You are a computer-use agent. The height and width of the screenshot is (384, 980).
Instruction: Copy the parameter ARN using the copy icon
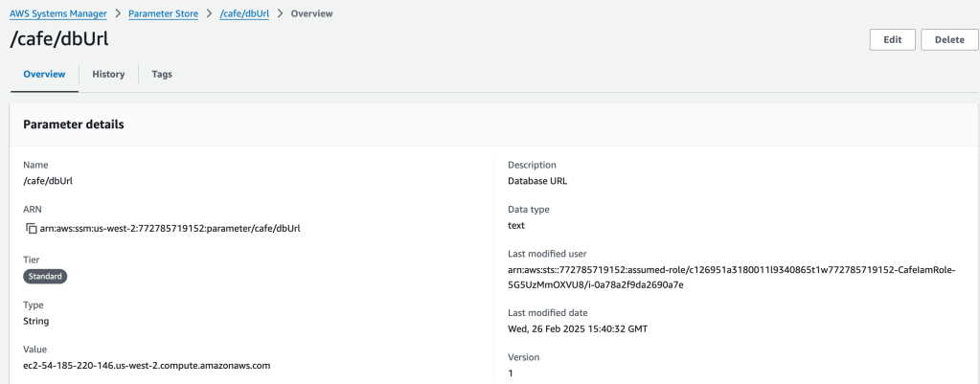(31, 228)
